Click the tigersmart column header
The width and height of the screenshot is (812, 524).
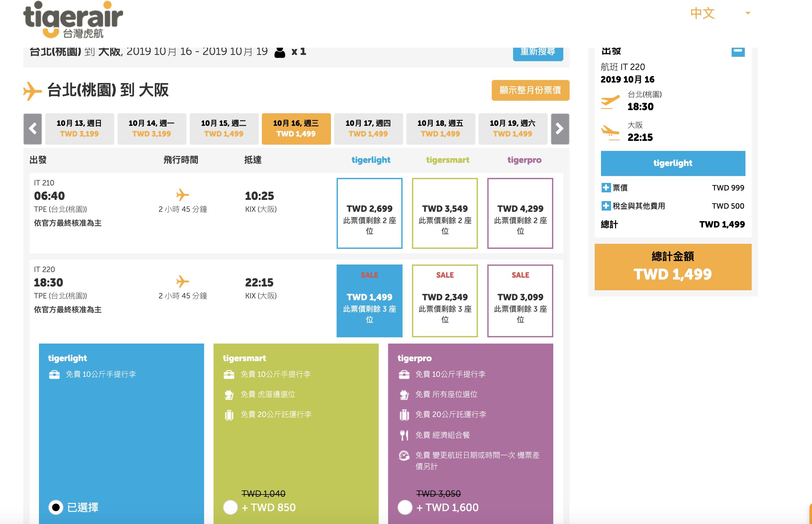pos(447,160)
